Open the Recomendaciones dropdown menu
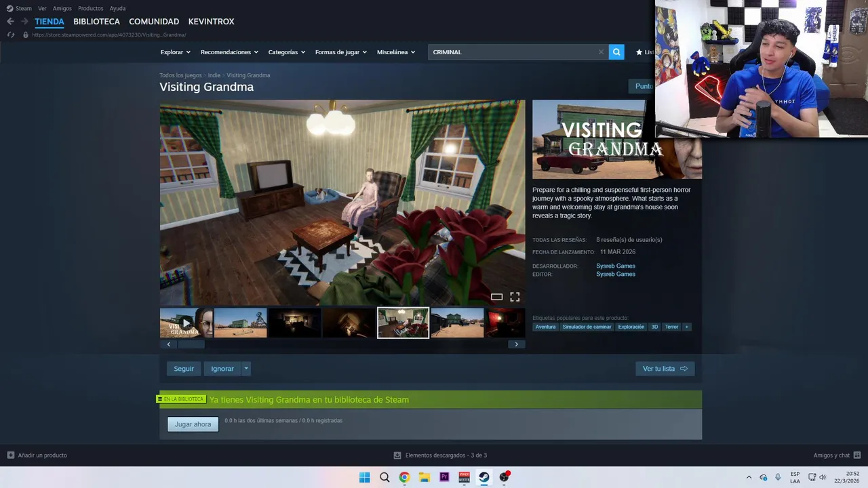Image resolution: width=868 pixels, height=488 pixels. 229,52
